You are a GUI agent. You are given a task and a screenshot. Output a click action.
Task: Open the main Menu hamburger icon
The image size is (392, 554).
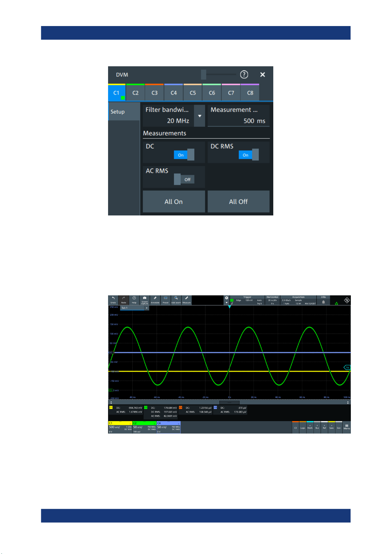[x=347, y=427]
